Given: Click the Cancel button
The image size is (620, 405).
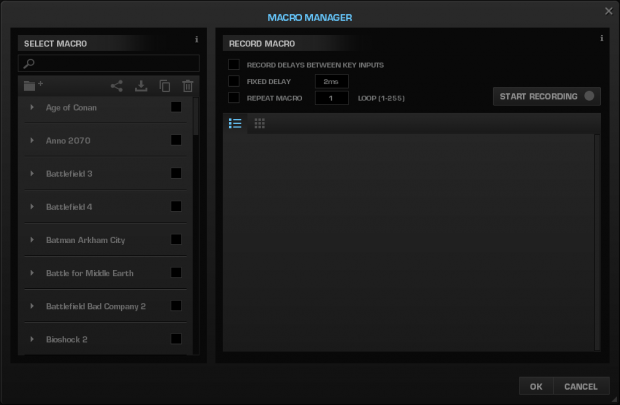Looking at the screenshot, I should click(580, 386).
